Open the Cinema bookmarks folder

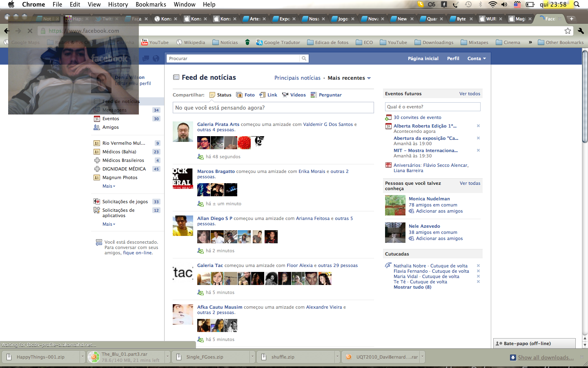[x=508, y=42]
